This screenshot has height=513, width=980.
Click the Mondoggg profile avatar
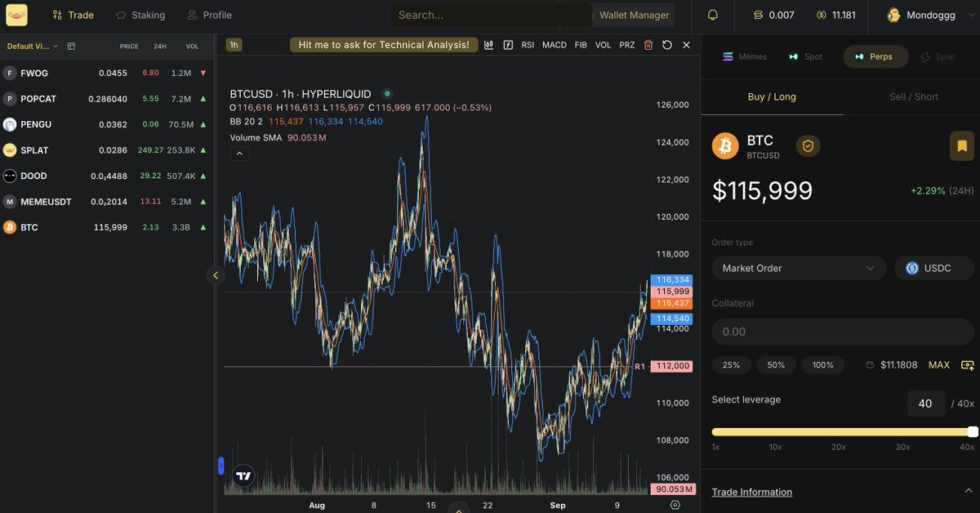tap(893, 15)
